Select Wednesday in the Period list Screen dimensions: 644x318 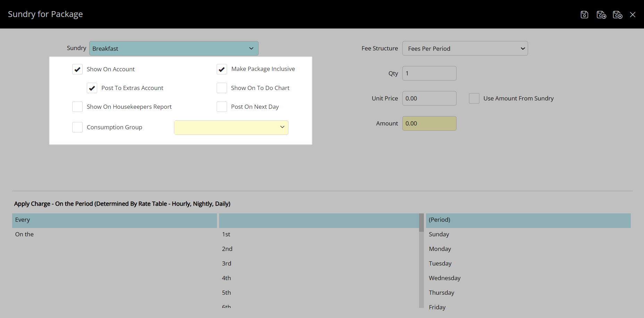[x=444, y=278]
